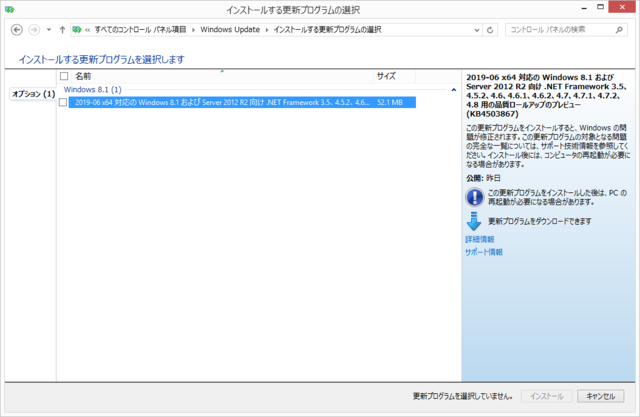Open the recent locations dropdown arrow
Screen dimensions: 640x417
tap(49, 30)
